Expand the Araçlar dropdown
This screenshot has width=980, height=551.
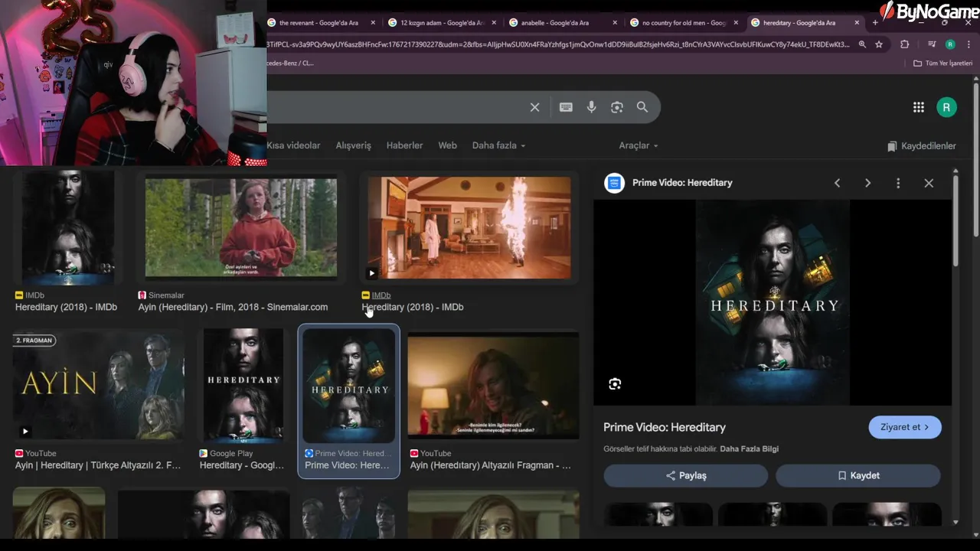[639, 145]
